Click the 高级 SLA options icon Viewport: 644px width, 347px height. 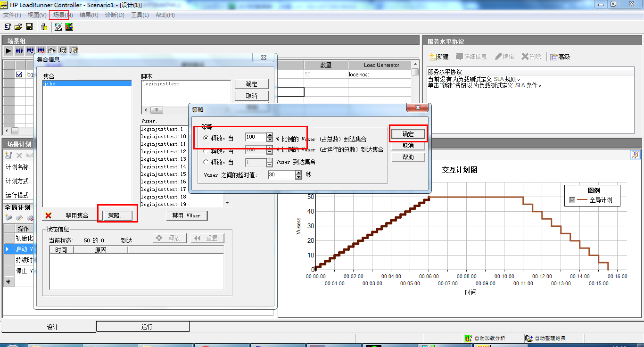coord(553,57)
